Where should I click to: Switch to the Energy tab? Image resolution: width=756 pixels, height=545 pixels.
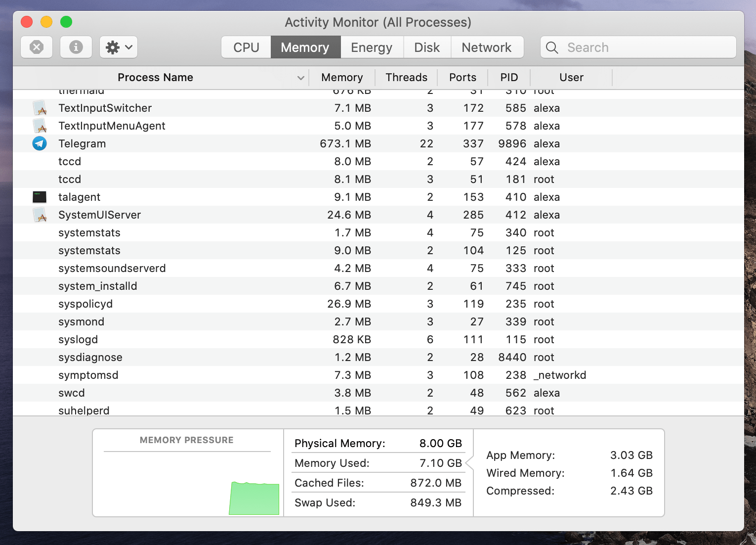(x=372, y=47)
